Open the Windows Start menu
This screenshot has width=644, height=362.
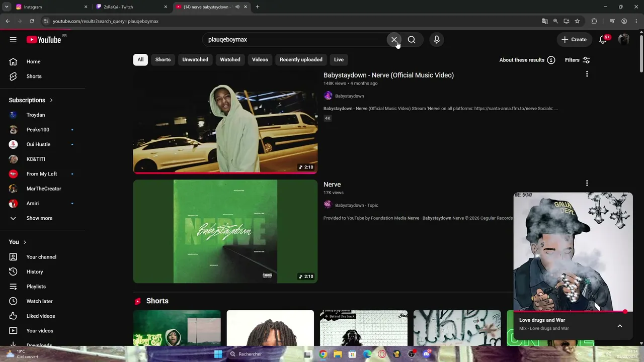pos(218,354)
